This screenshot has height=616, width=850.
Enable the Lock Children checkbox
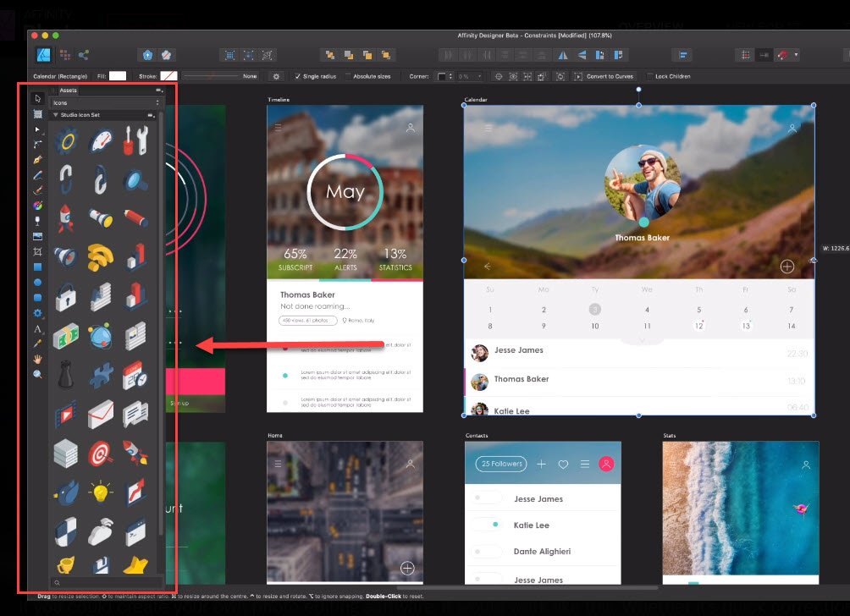point(649,76)
